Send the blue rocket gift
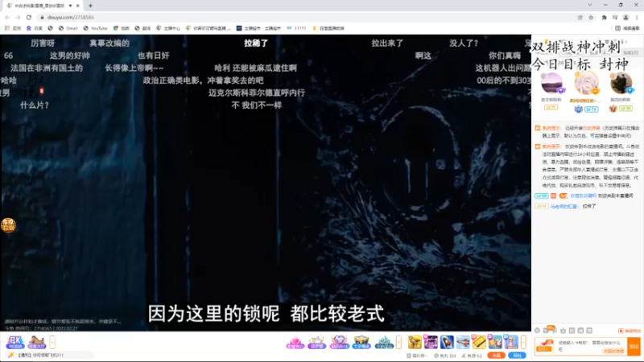Image resolution: width=644 pixels, height=362 pixels. tap(447, 342)
